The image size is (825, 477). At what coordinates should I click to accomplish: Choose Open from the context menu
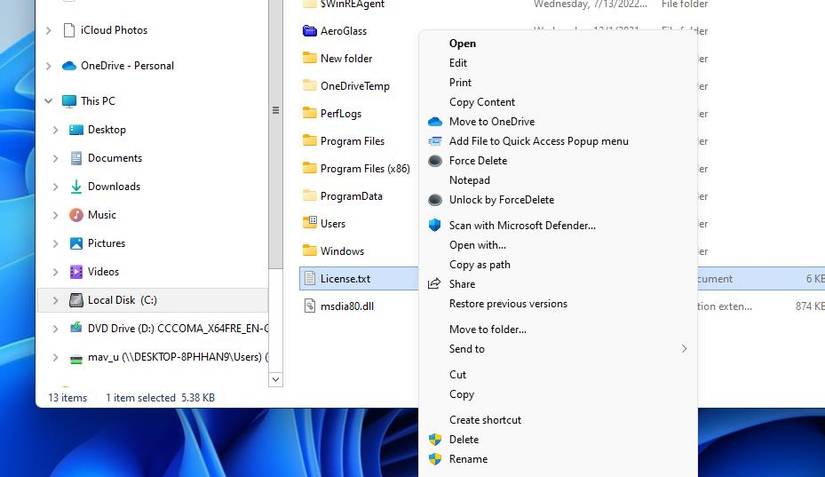pyautogui.click(x=462, y=44)
